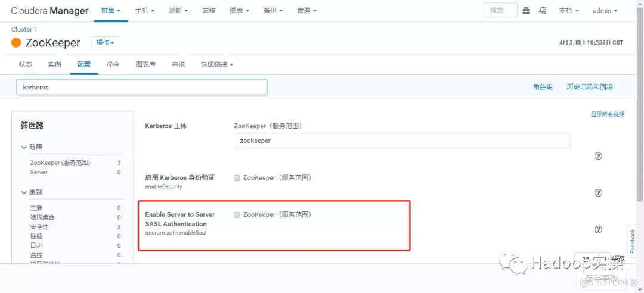Go to the 审核 top menu item
The image size is (644, 293).
pos(209,11)
